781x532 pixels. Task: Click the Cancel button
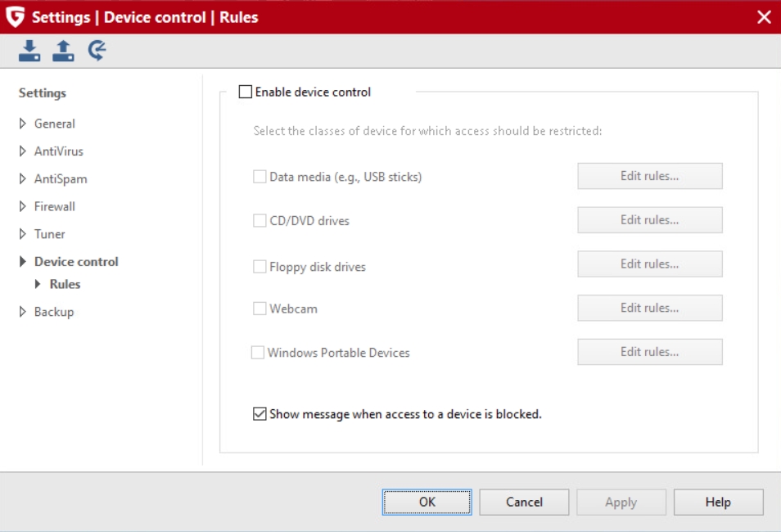point(524,502)
